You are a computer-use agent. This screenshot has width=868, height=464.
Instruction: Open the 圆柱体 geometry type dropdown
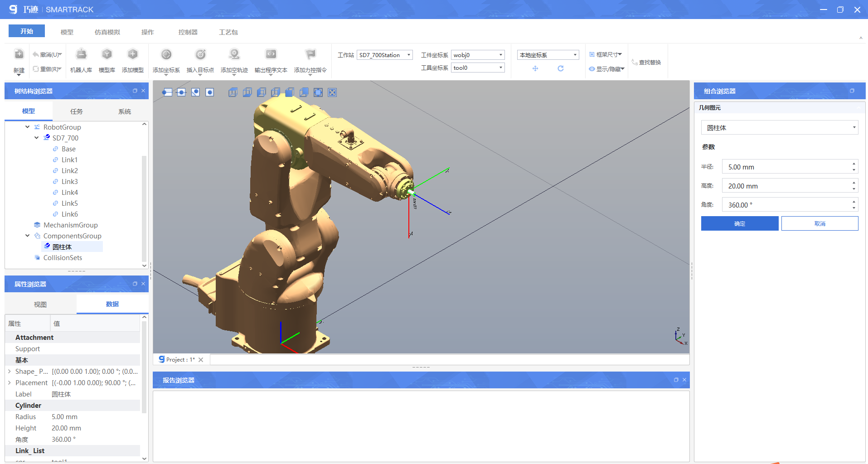click(x=780, y=128)
